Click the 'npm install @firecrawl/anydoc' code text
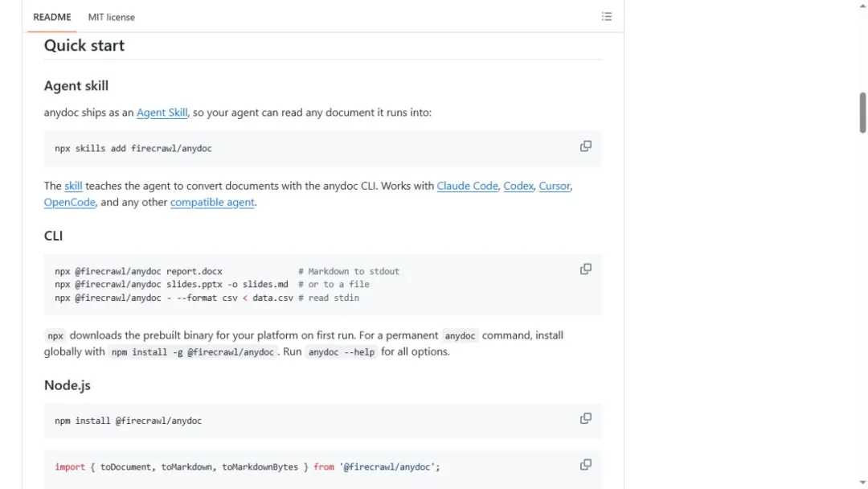The width and height of the screenshot is (868, 489). [129, 421]
